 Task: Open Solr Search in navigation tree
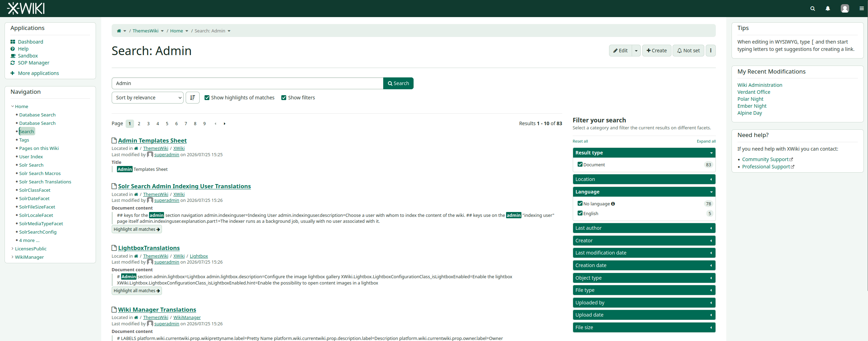(x=31, y=165)
